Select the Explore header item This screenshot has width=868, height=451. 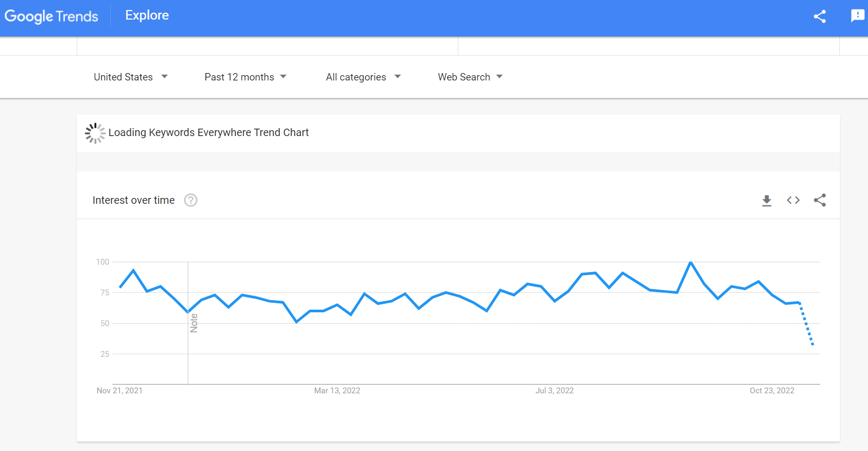click(146, 15)
